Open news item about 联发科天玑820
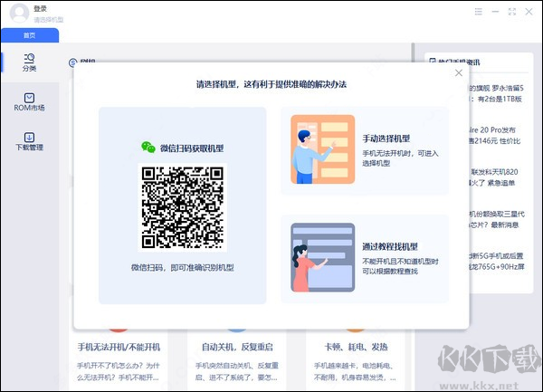 tap(494, 177)
